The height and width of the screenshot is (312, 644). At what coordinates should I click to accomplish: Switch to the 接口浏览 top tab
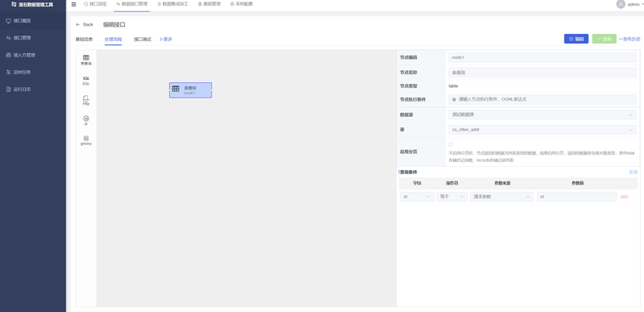(x=95, y=4)
